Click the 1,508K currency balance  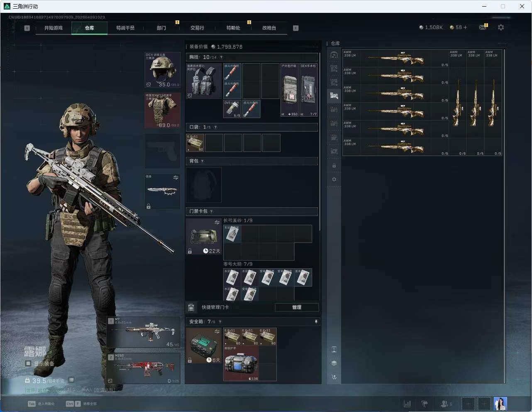(431, 27)
